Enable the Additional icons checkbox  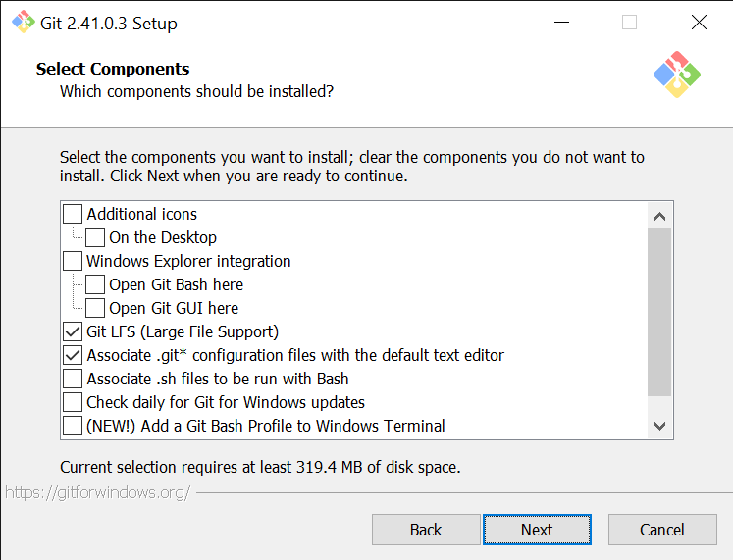tap(73, 214)
